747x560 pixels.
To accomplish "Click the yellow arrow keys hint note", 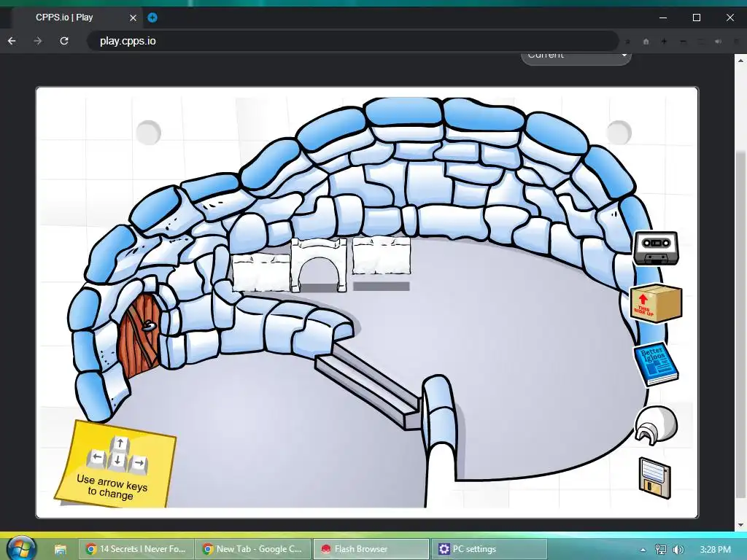I will pyautogui.click(x=116, y=464).
